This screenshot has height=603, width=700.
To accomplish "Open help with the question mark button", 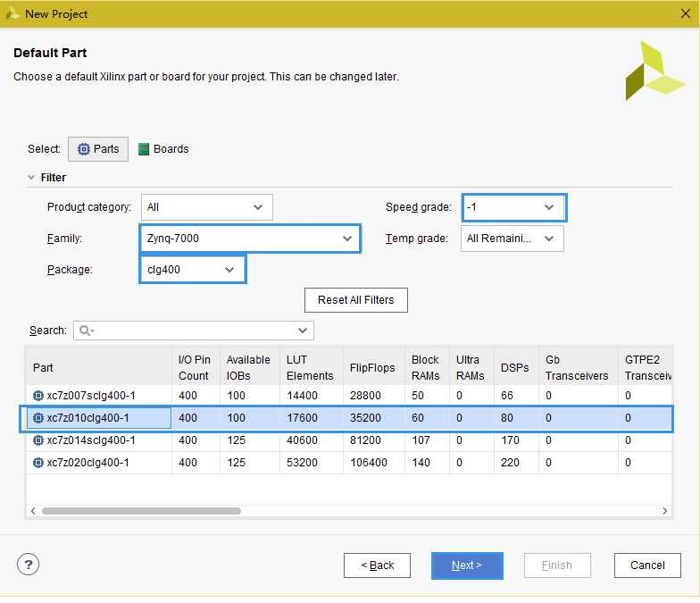I will (x=29, y=565).
